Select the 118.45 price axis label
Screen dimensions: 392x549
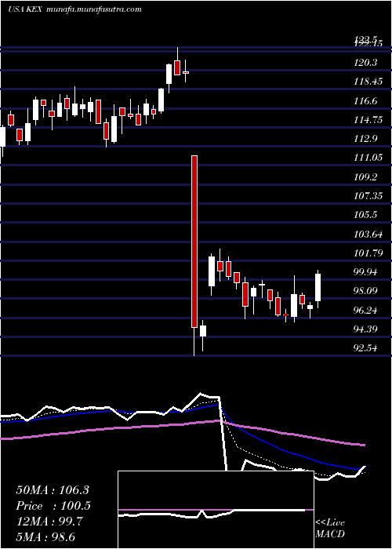click(368, 82)
